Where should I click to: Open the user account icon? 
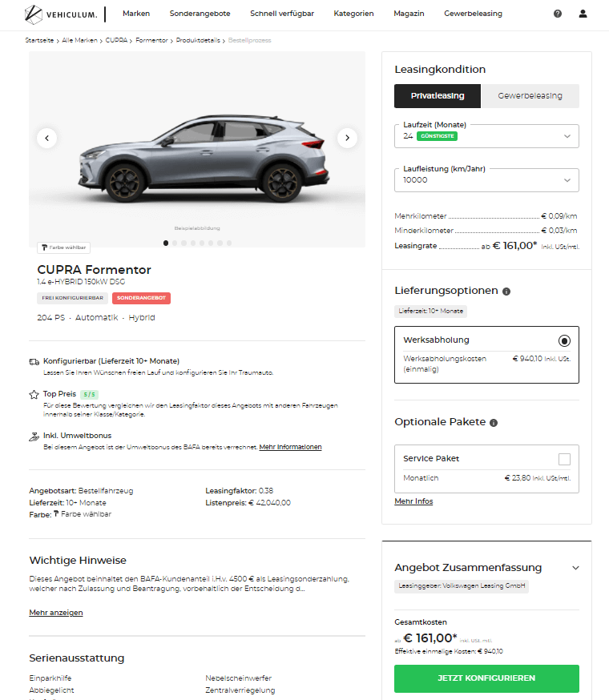pyautogui.click(x=583, y=14)
